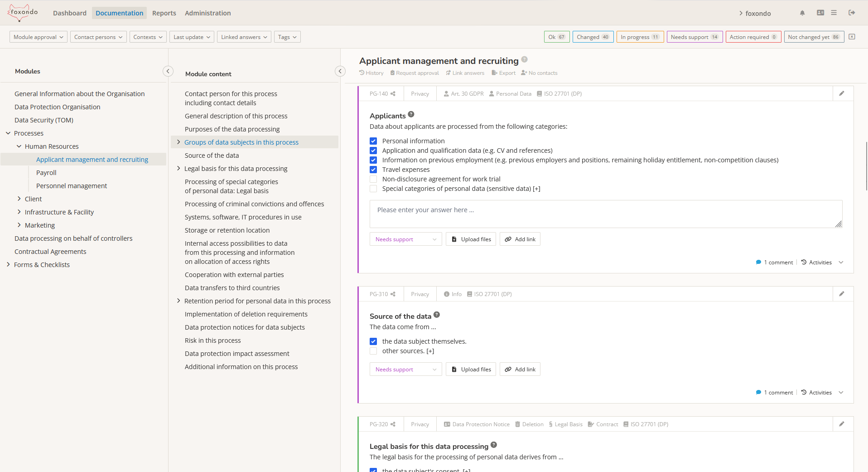Open the Needs support status dropdown for PG-140
The height and width of the screenshot is (472, 868).
(405, 239)
